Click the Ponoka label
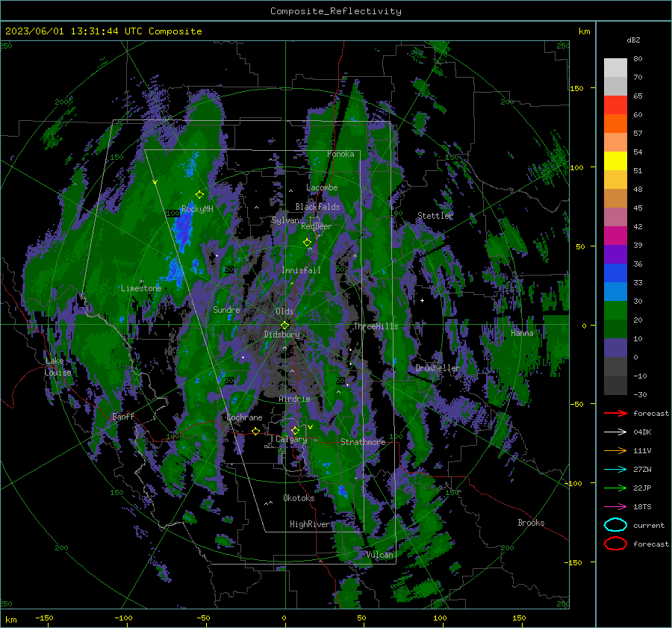Screen dimensions: 672x628 point(340,154)
